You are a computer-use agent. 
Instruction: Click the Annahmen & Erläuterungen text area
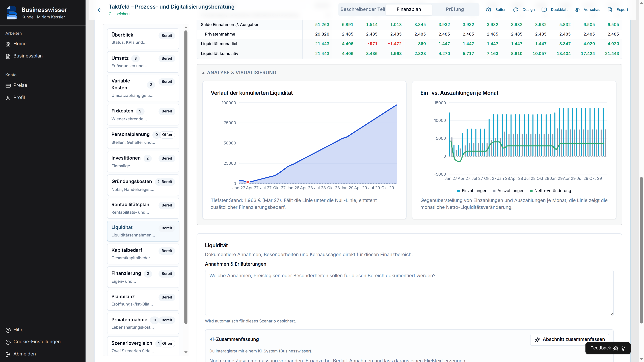point(409,293)
